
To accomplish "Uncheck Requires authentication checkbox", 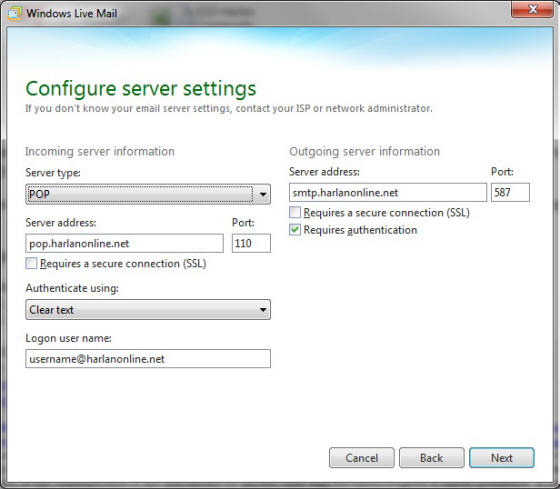I will coord(295,230).
